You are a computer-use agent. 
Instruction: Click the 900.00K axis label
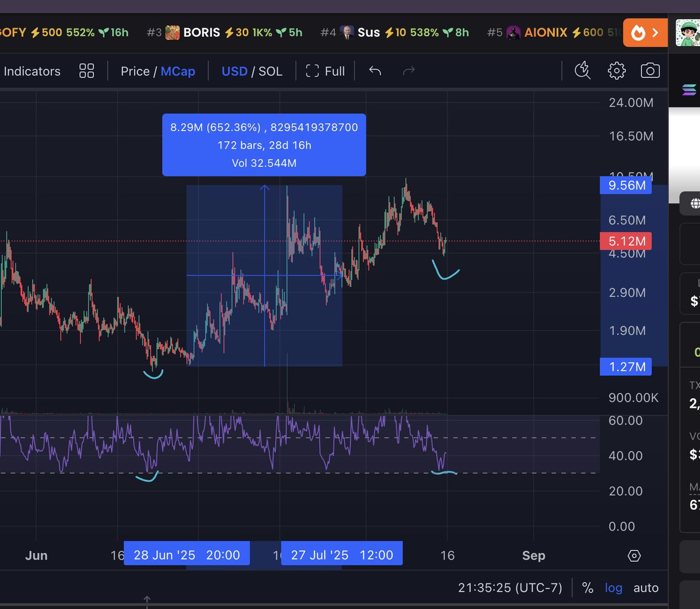(x=633, y=398)
